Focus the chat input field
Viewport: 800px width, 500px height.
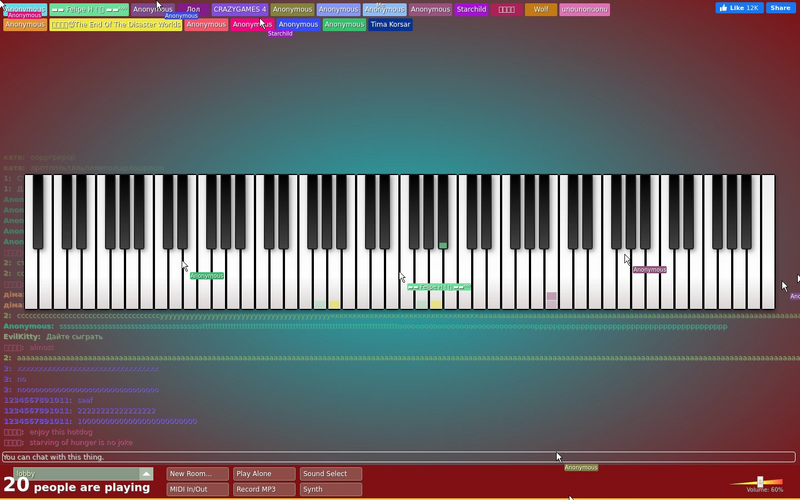[398, 457]
